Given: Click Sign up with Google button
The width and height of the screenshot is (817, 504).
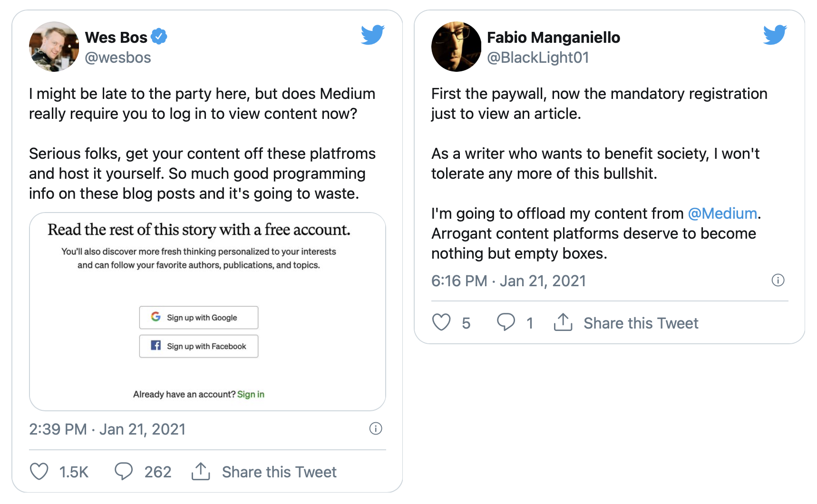Looking at the screenshot, I should (199, 317).
